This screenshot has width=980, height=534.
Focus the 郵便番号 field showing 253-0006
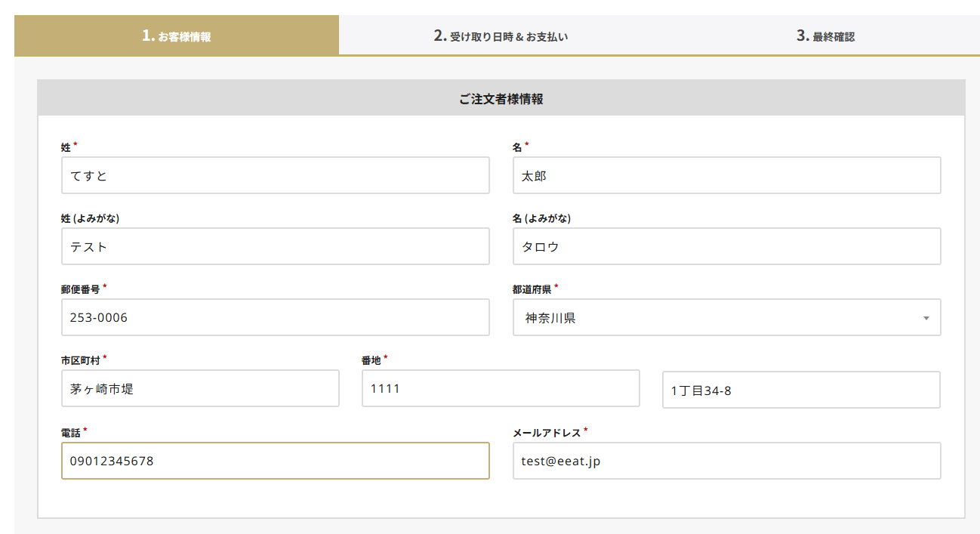click(275, 318)
